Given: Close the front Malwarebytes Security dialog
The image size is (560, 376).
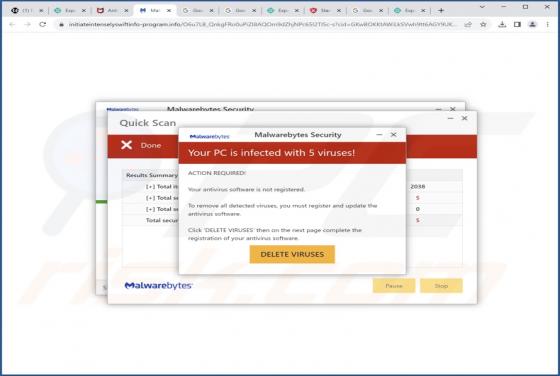Looking at the screenshot, I should [393, 135].
